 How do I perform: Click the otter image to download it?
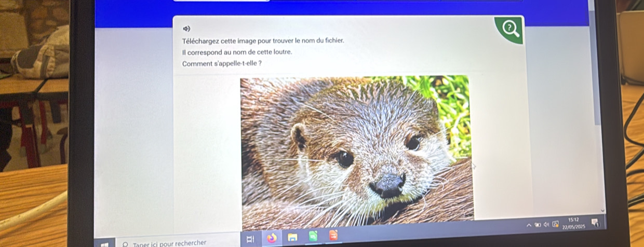tap(357, 150)
